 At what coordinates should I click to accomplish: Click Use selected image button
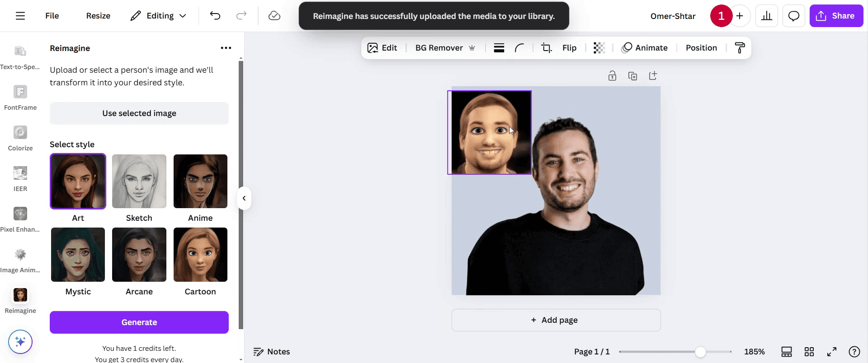tap(139, 113)
